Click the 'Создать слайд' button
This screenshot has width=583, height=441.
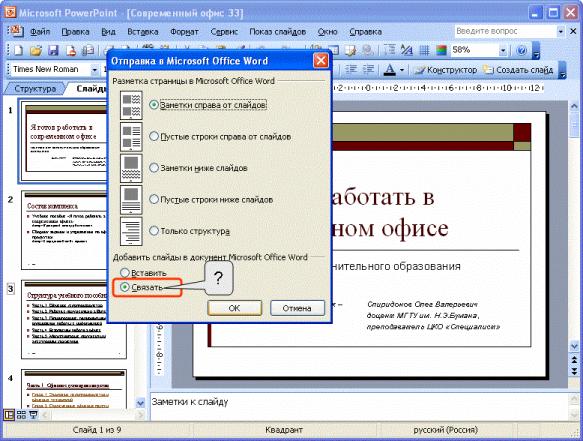(x=518, y=70)
